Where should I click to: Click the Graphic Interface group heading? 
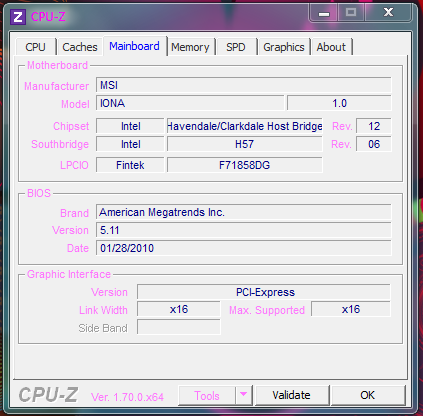pos(69,274)
